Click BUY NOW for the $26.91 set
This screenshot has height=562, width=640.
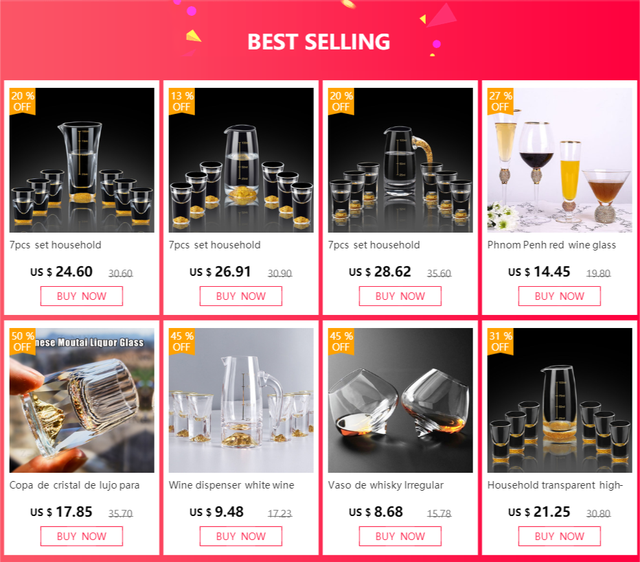pos(241,296)
